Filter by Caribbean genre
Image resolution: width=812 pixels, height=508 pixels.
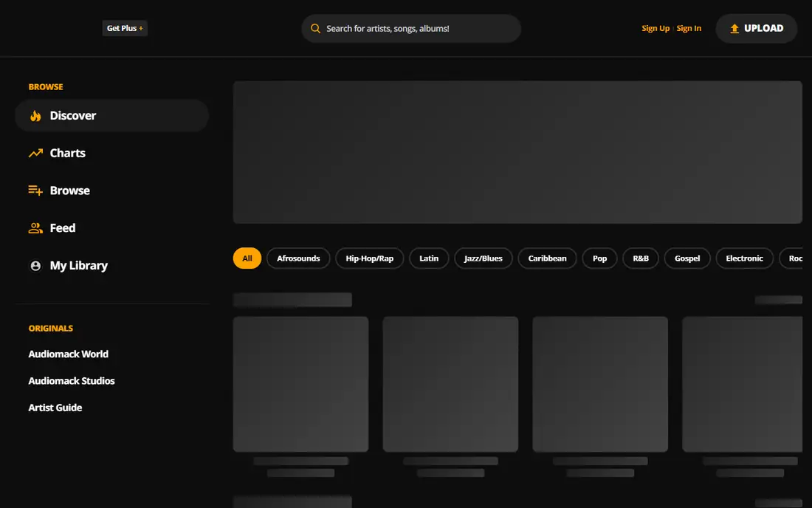point(548,258)
